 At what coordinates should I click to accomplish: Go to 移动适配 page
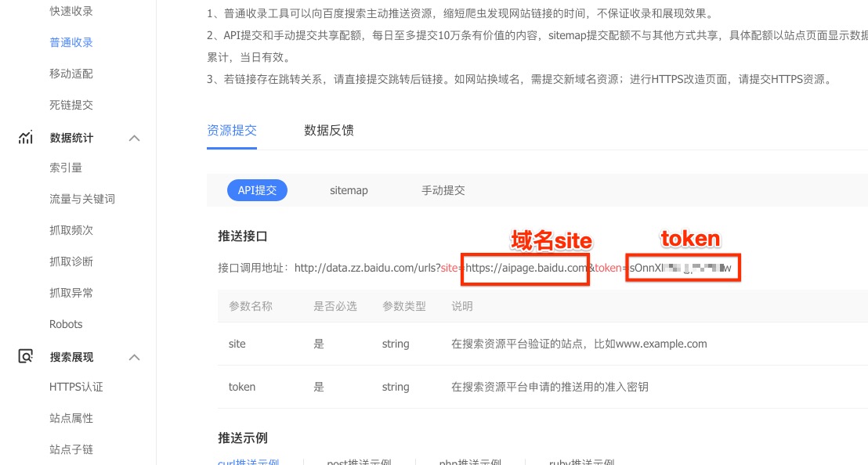click(71, 74)
